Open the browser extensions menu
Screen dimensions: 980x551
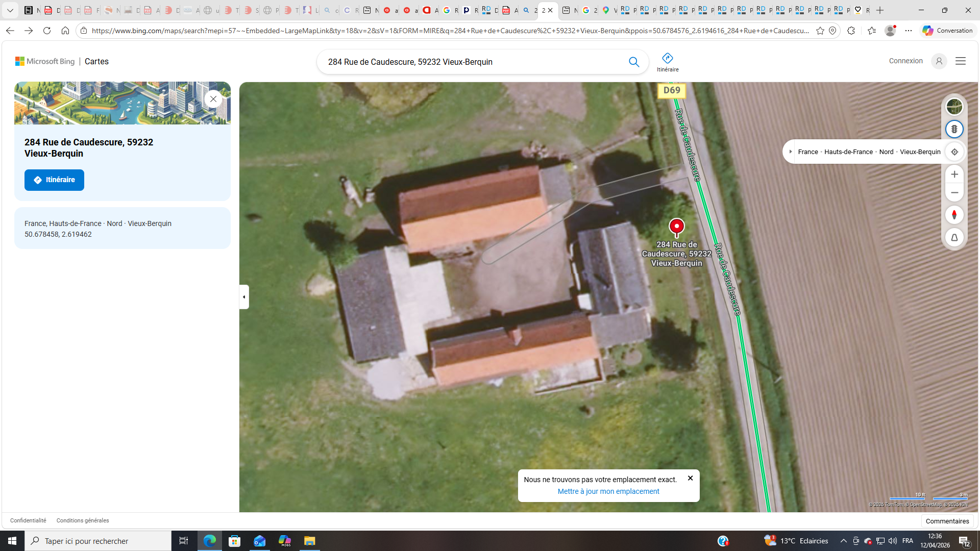tap(851, 31)
